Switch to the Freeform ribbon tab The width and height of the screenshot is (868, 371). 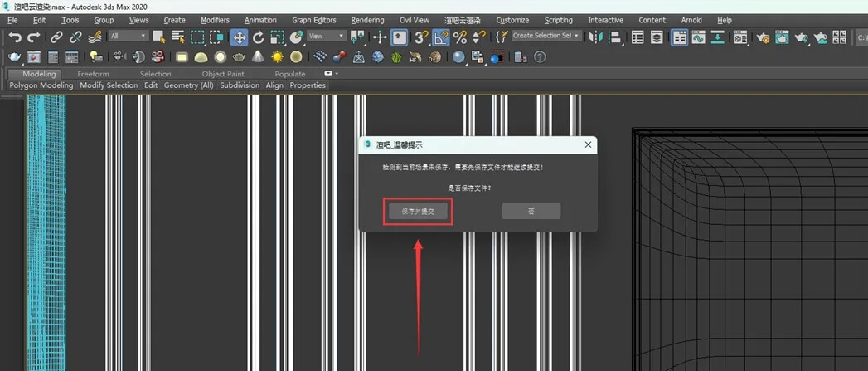pyautogui.click(x=93, y=74)
